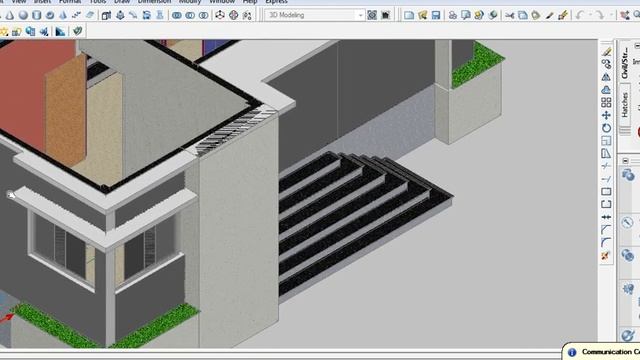Select the Cone solid tool
Image resolution: width=640 pixels, height=360 pixels.
(x=10, y=16)
